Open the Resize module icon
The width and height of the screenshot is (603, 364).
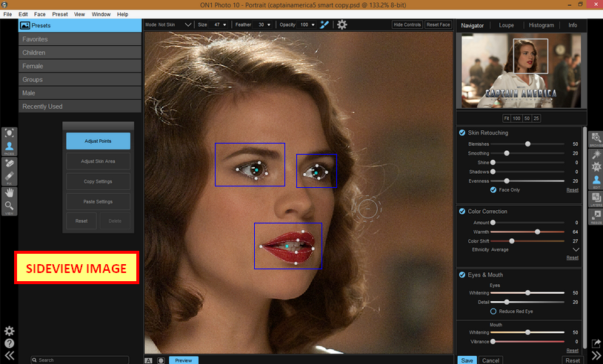click(596, 217)
